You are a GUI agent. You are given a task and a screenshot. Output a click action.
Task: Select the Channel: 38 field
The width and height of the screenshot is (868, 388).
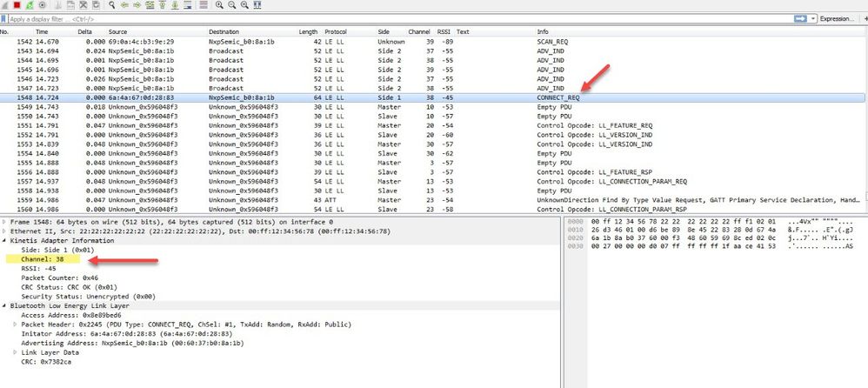click(x=42, y=259)
